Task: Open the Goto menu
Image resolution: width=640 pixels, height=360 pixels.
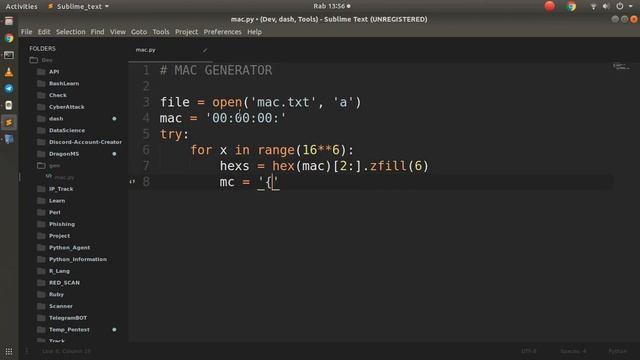Action: pyautogui.click(x=139, y=32)
